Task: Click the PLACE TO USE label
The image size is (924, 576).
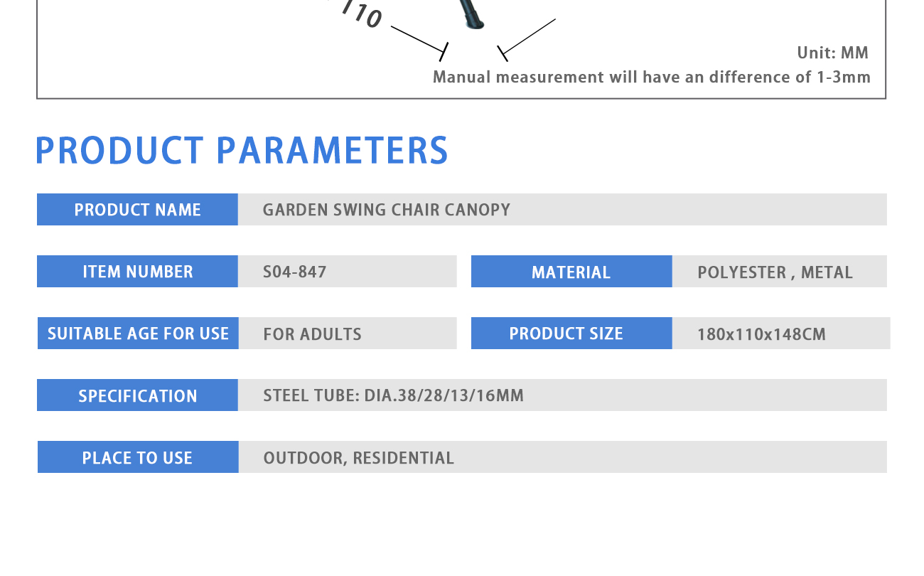Action: pos(138,457)
